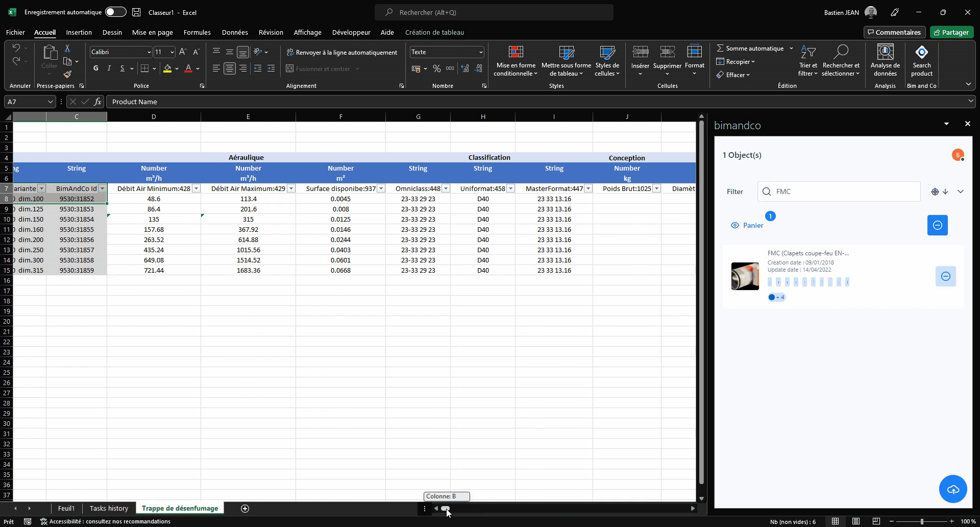980x527 pixels.
Task: Remove FMC item from Panier
Action: [x=945, y=276]
